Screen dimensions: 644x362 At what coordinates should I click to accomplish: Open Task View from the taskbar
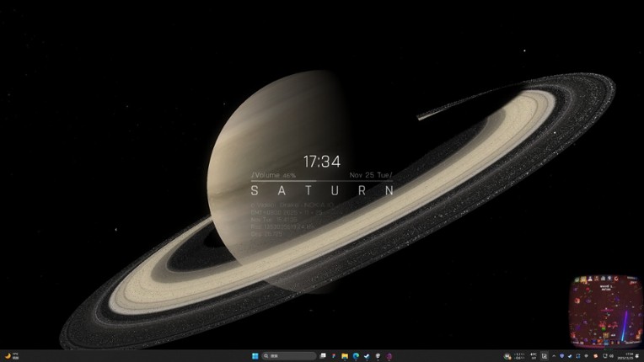pos(323,356)
